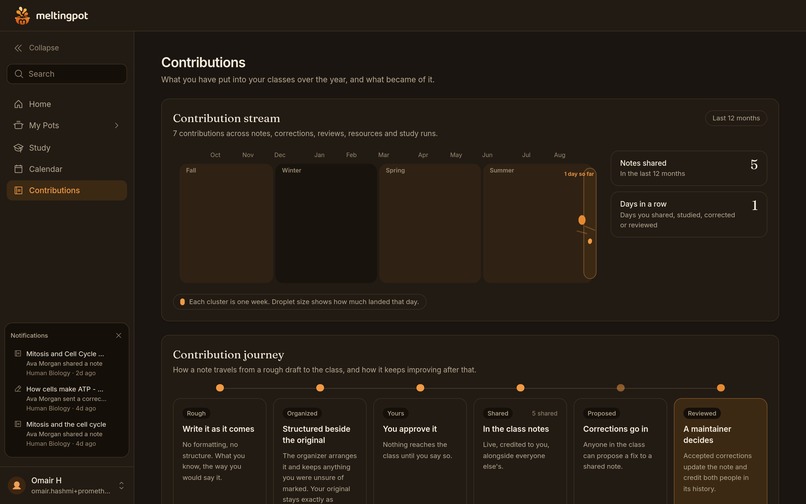Click the Contribution journey heading
806x504 pixels.
[228, 355]
